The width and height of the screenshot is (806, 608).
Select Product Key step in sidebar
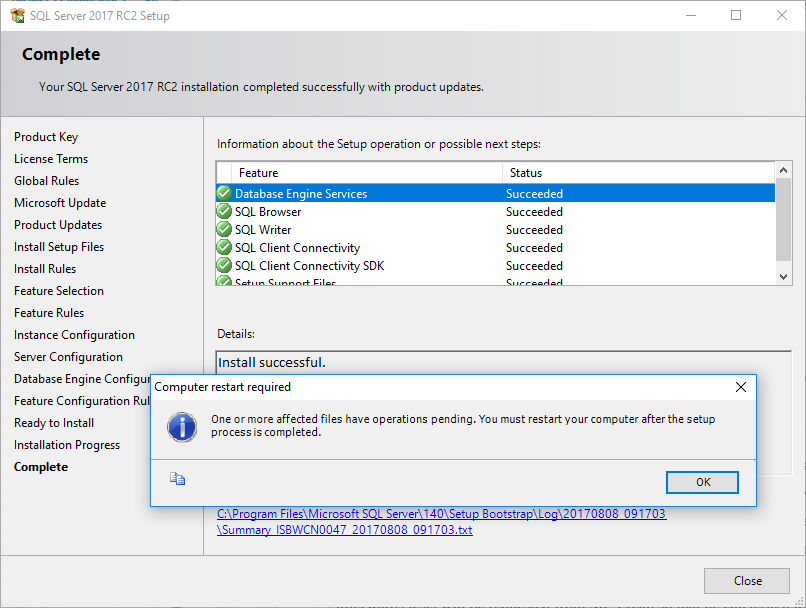(46, 137)
